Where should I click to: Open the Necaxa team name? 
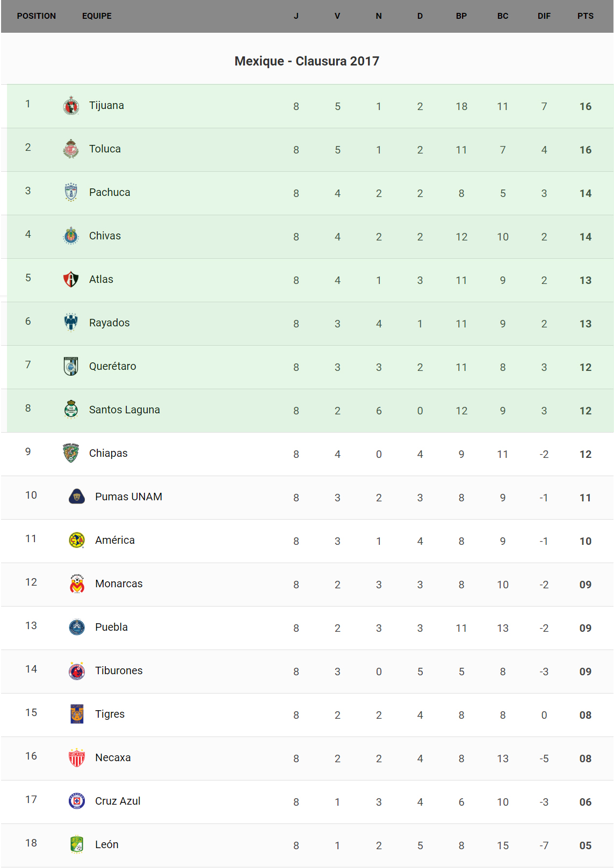coord(113,757)
